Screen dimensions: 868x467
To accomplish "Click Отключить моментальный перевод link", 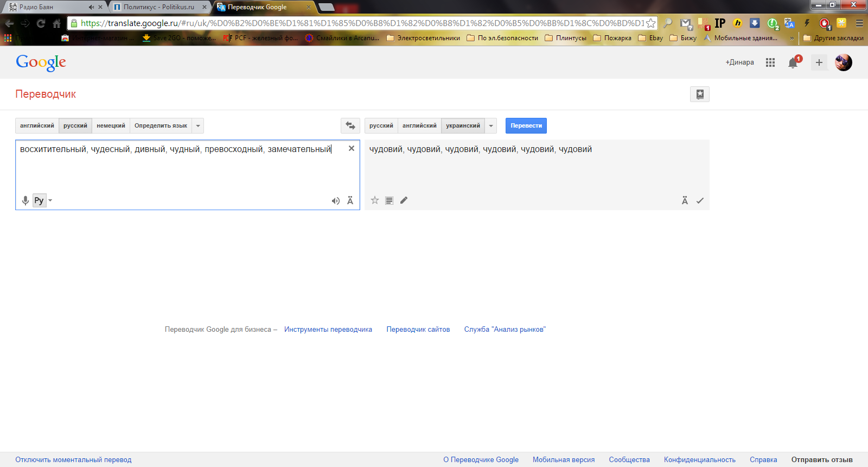I will 73,460.
